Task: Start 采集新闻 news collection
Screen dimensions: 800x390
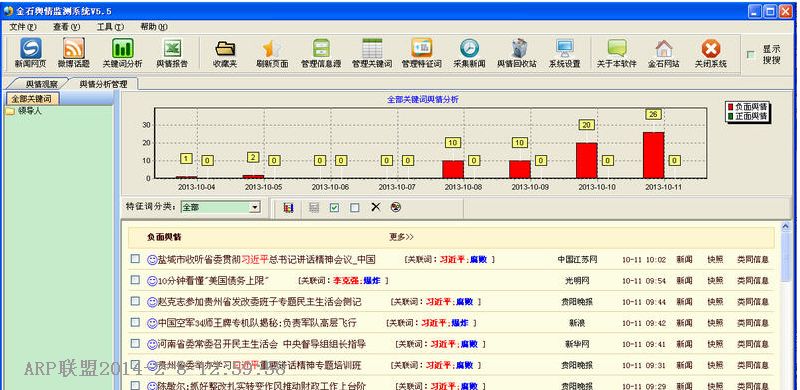Action: 469,53
